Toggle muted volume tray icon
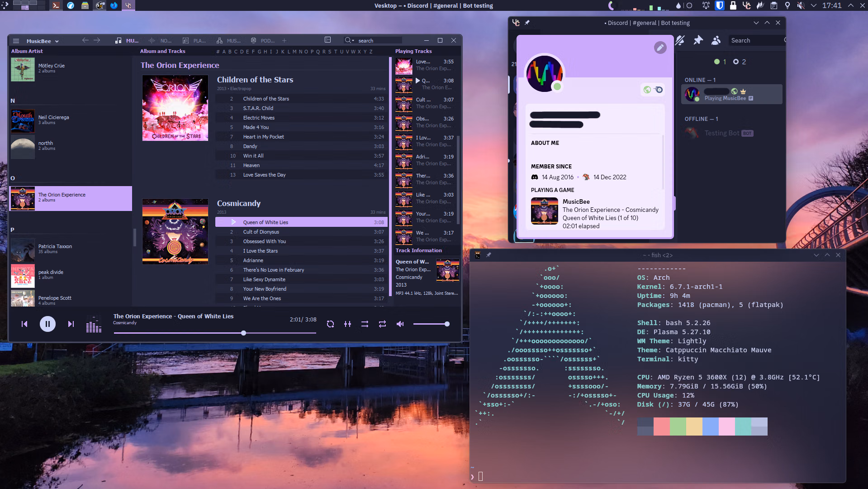This screenshot has width=868, height=489. 801,5
